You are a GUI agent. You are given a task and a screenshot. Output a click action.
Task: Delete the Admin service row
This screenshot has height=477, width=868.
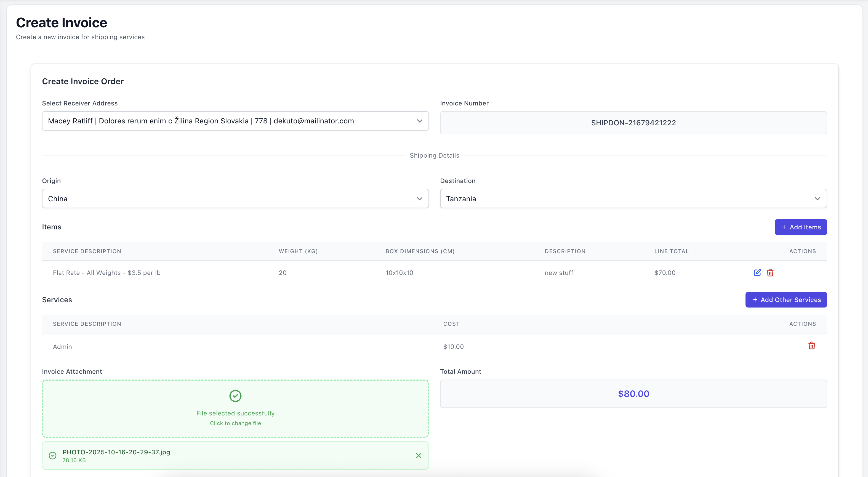click(x=812, y=346)
